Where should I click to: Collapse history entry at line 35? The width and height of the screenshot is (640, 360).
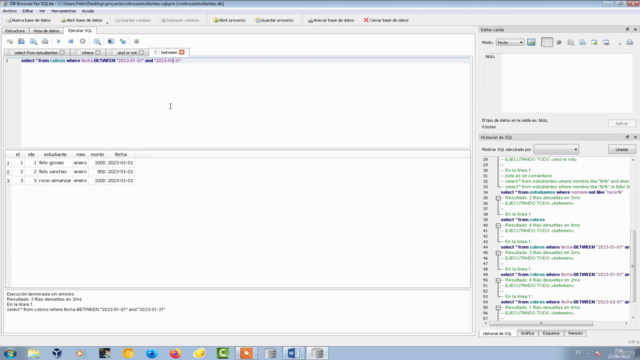pyautogui.click(x=498, y=198)
